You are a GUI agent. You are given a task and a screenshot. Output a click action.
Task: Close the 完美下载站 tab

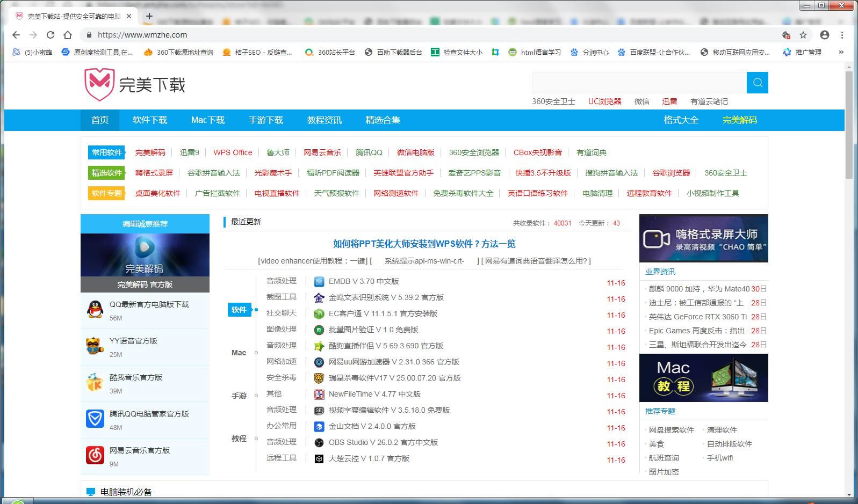[x=129, y=16]
